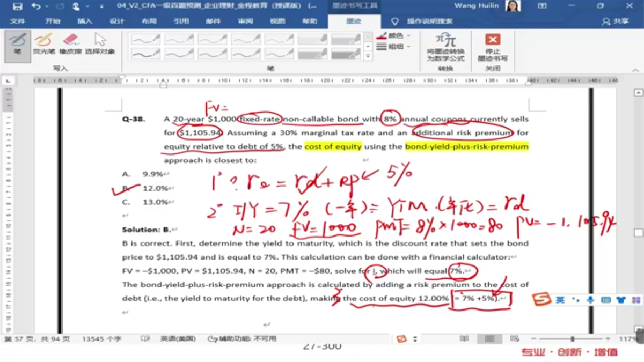Viewport: 644px width, 362px height.
Task: Click the zoom slider in status bar
Action: [x=573, y=339]
